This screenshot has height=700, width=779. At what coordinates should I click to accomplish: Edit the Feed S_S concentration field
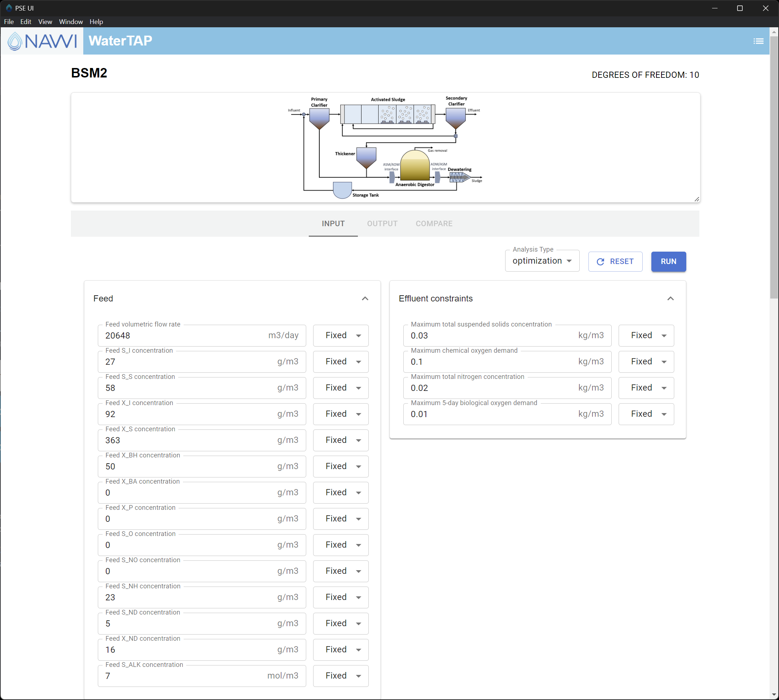pos(201,388)
